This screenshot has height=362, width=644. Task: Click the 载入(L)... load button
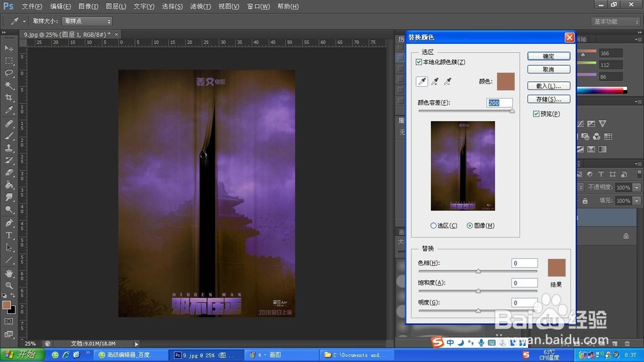coord(549,86)
